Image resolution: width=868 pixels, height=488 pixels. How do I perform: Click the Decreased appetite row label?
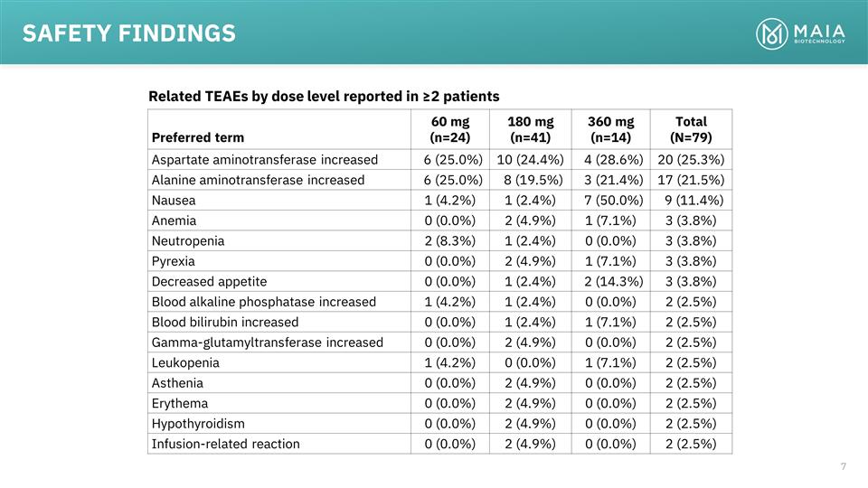[x=209, y=281]
